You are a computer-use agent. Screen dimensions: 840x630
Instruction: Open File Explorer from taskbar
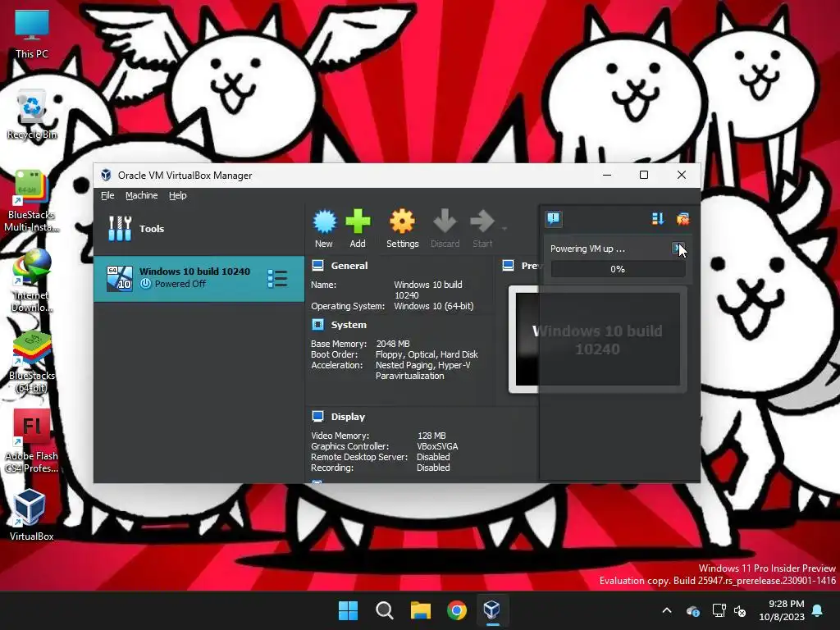(421, 610)
